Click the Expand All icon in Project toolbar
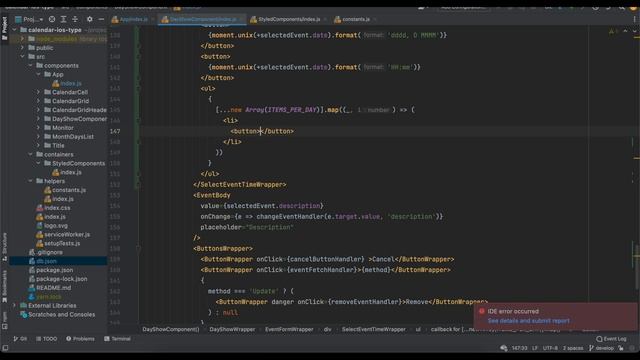The height and width of the screenshot is (360, 640). coord(63,19)
